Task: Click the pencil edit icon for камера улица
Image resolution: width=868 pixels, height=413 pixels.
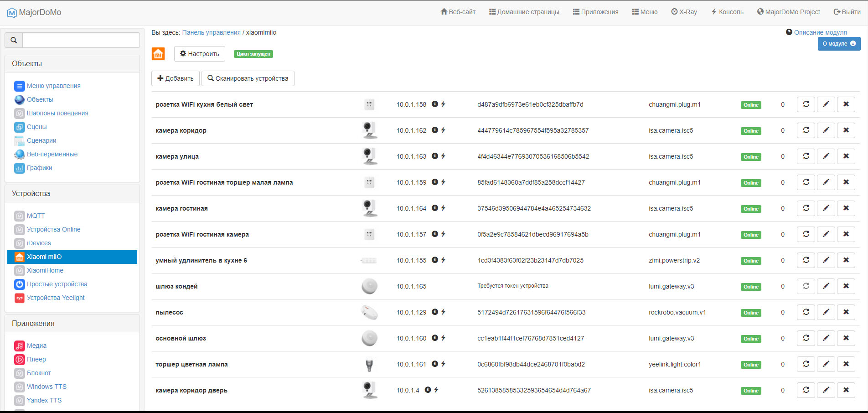Action: [x=826, y=156]
